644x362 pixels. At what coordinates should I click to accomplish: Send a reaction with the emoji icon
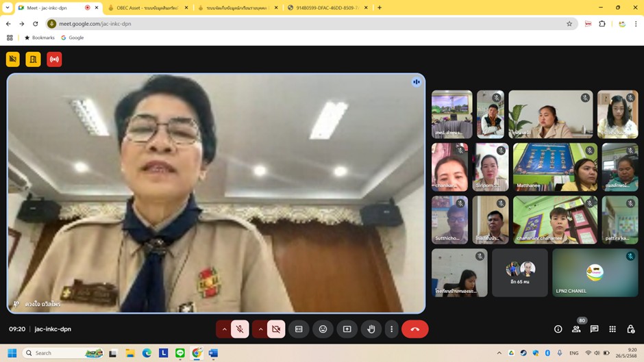tap(323, 329)
